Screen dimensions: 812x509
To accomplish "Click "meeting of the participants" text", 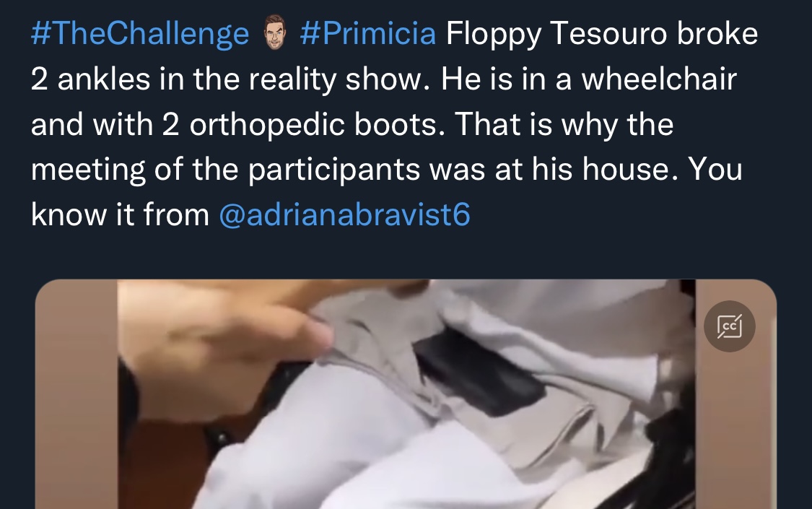I will 225,170.
